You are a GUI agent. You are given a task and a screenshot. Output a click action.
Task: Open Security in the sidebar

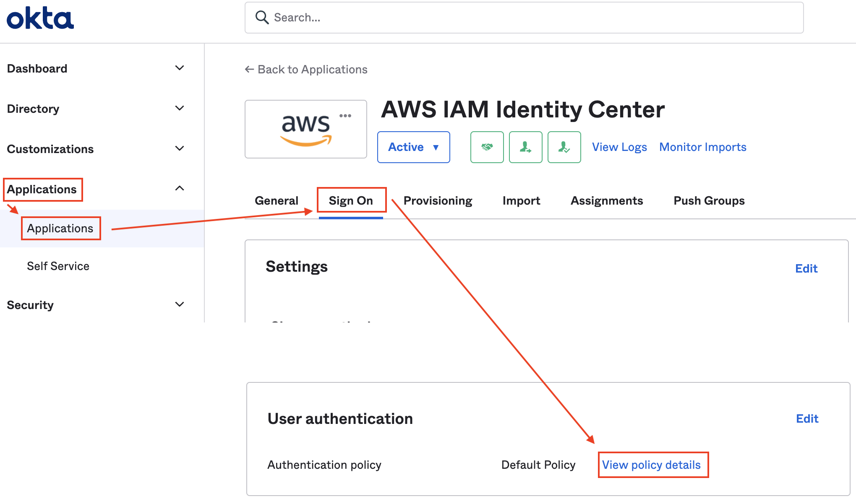tap(30, 305)
